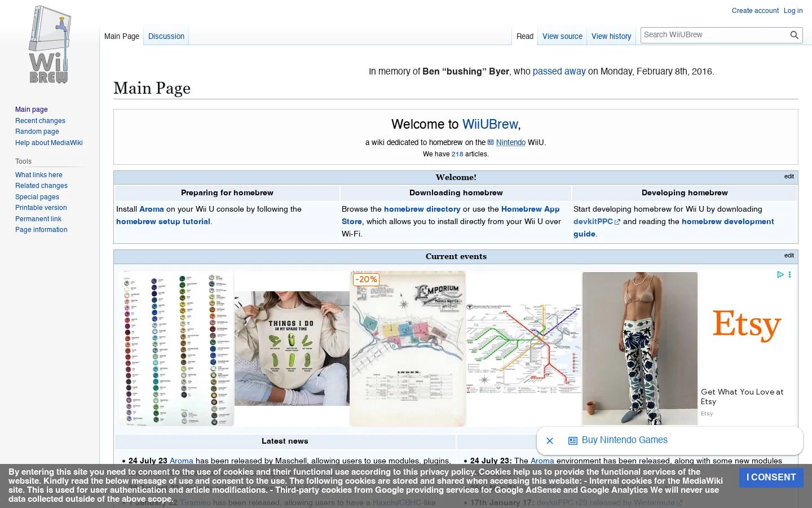
Task: Open the homebrew directory link
Action: tap(422, 209)
